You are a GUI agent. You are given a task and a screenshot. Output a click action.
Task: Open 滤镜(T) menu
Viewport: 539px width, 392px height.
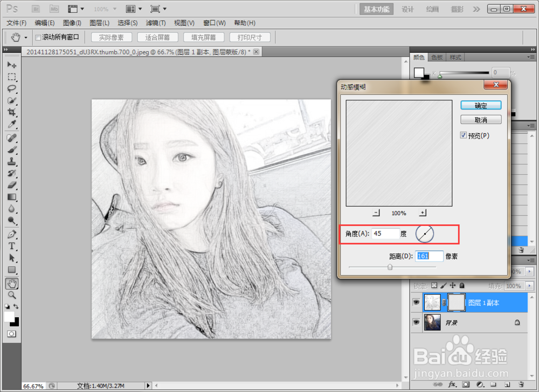pyautogui.click(x=156, y=23)
